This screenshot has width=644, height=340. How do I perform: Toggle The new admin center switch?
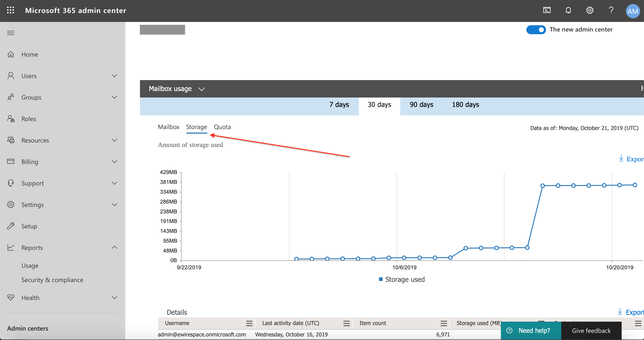click(536, 30)
